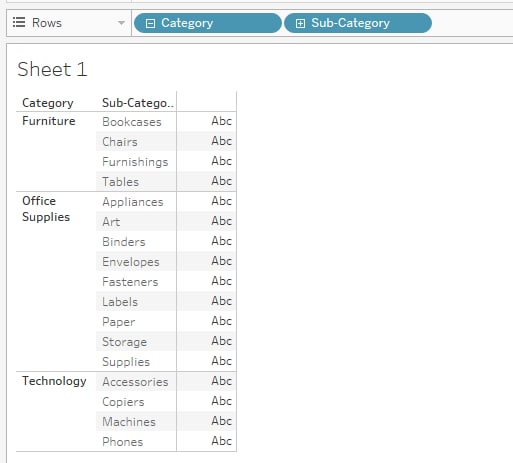The image size is (513, 463).
Task: Click the Abc mark for Art
Action: tap(221, 221)
